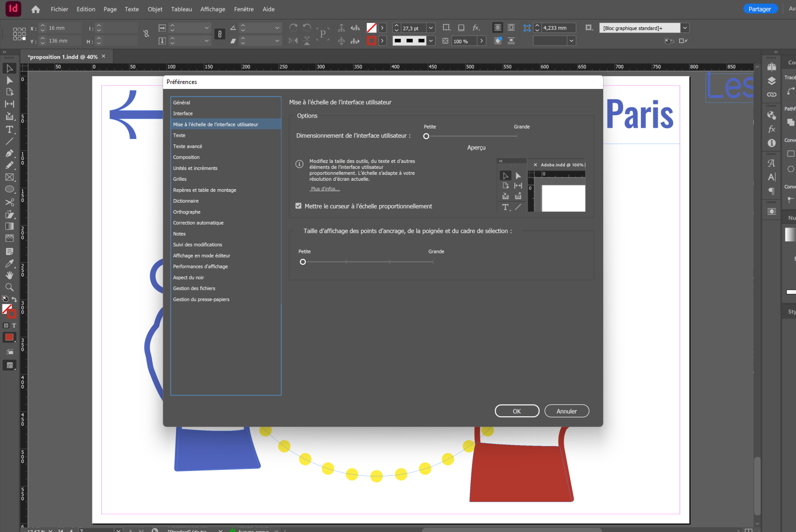Image resolution: width=796 pixels, height=532 pixels.
Task: Toggle align left paragraph formatting
Action: click(x=498, y=27)
